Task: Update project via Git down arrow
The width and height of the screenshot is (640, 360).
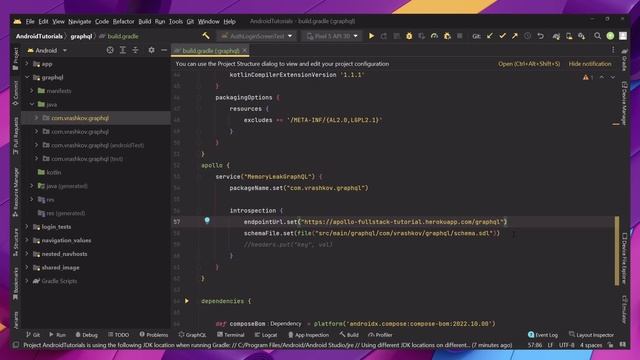Action: click(489, 36)
